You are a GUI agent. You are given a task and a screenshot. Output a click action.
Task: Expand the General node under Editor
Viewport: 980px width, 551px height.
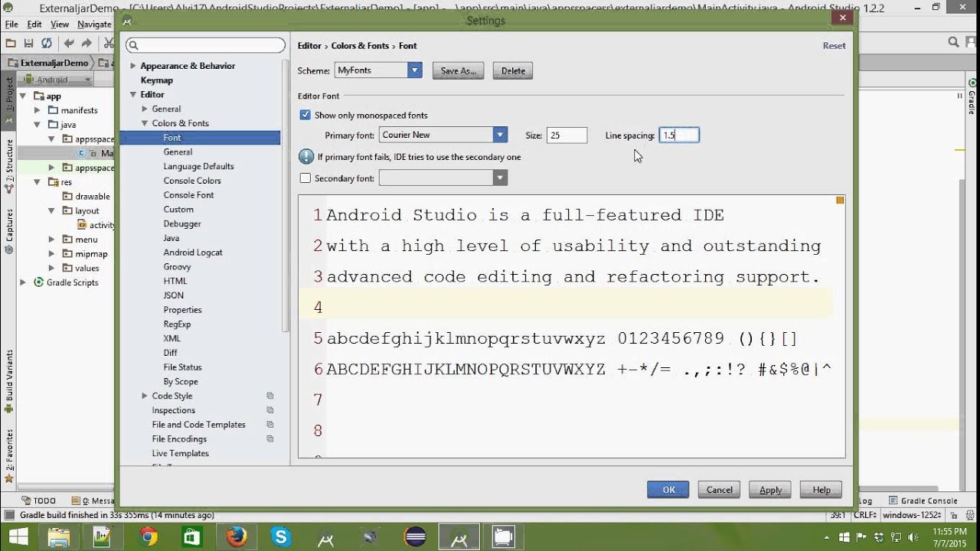145,109
